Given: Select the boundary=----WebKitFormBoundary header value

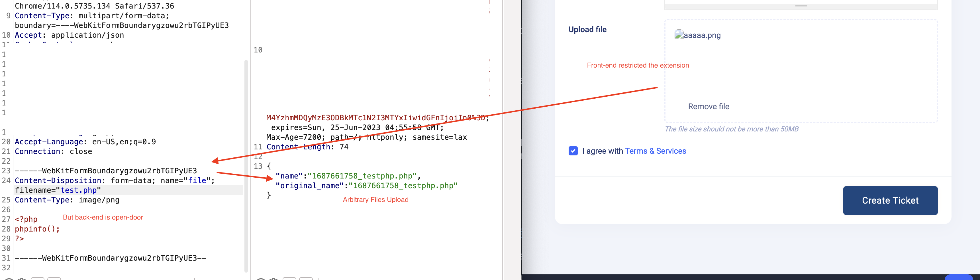Looking at the screenshot, I should pos(122,26).
